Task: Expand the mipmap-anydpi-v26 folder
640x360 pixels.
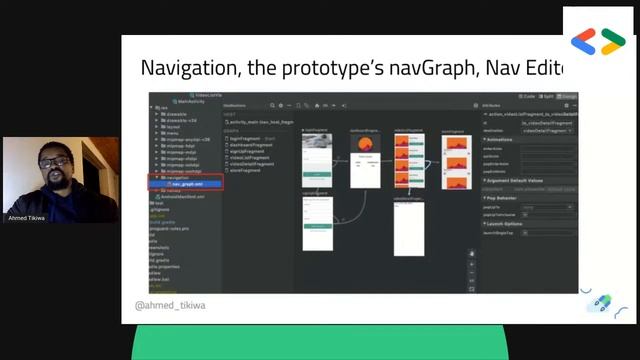Action: pos(157,140)
